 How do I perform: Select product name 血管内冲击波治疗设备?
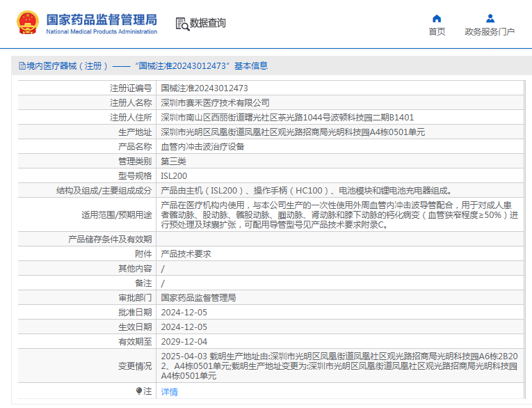[202, 147]
